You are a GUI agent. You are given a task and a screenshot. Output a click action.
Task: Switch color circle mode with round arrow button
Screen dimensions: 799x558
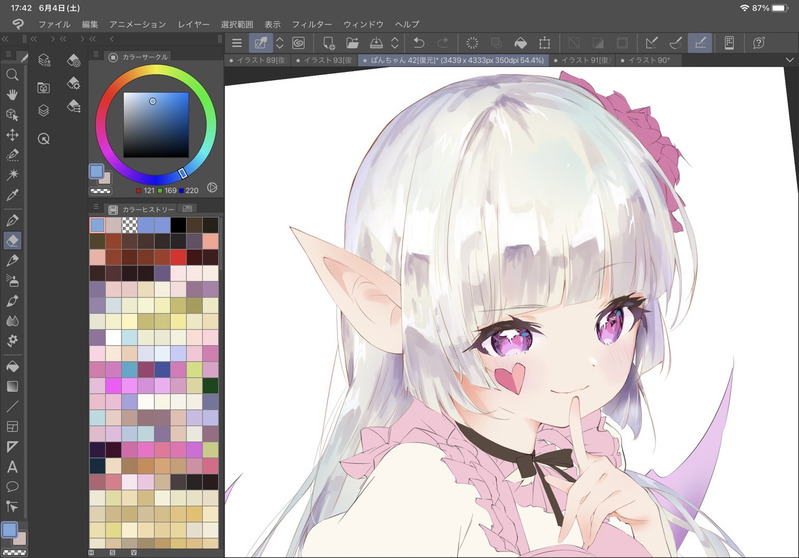point(212,188)
